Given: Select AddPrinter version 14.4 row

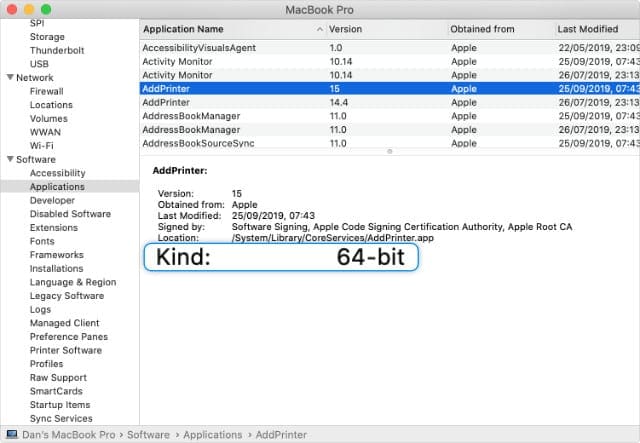Looking at the screenshot, I should [x=168, y=102].
